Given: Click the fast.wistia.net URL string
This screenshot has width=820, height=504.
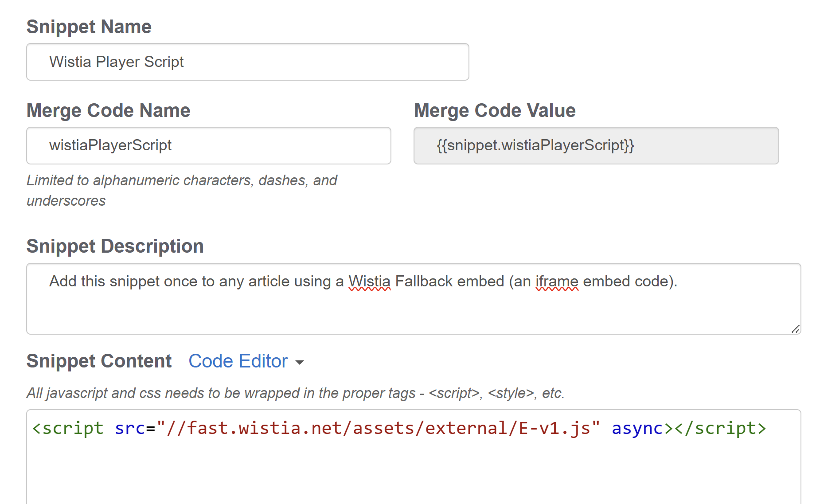Looking at the screenshot, I should tap(378, 429).
